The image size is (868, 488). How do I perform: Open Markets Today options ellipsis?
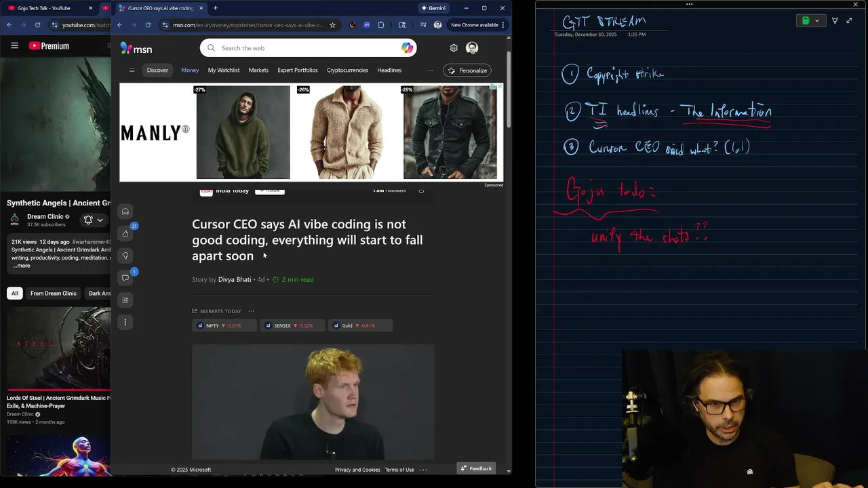pyautogui.click(x=251, y=311)
